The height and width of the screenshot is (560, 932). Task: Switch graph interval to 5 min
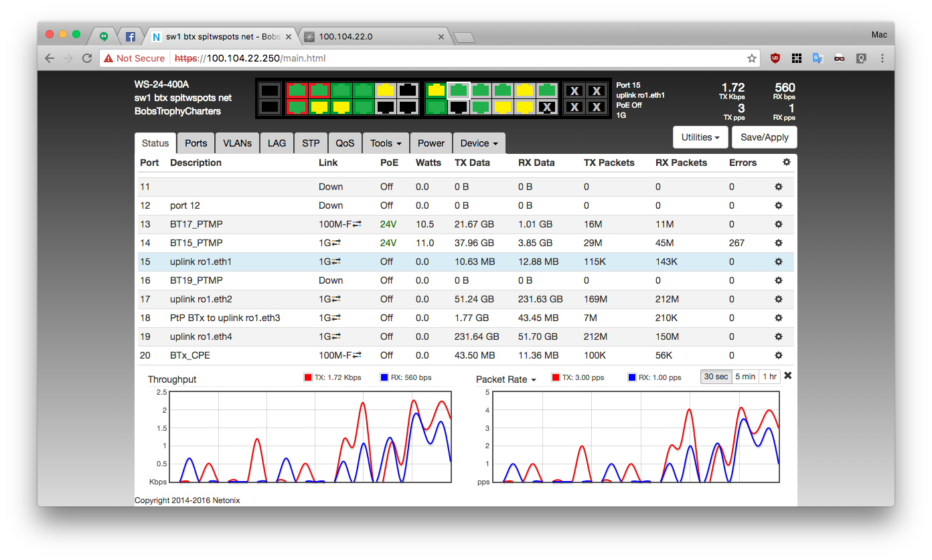tap(745, 377)
